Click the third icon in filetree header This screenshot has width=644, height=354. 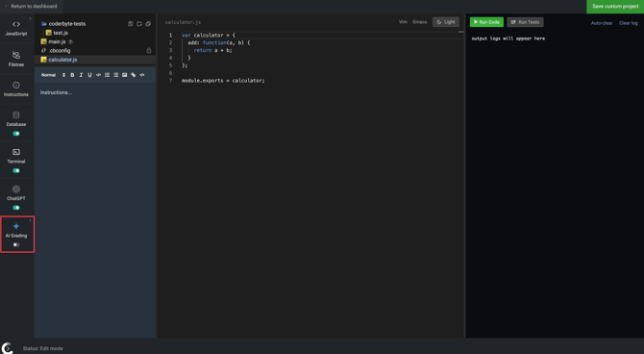pos(148,24)
